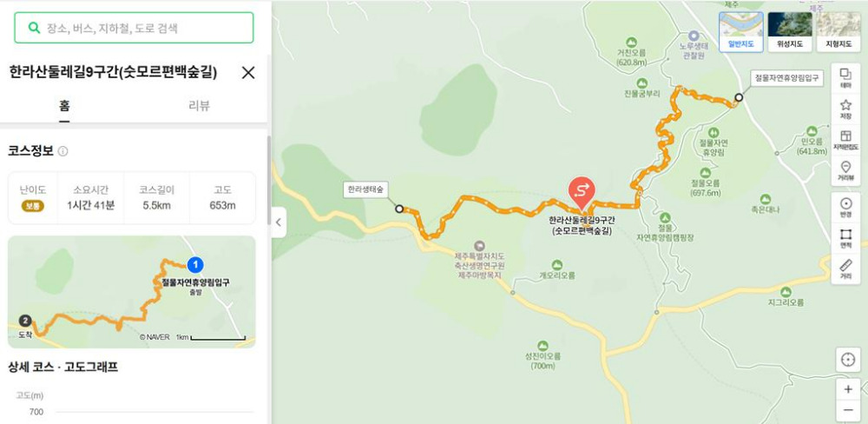Activate the 거리뷰 street view pin
The image size is (868, 424).
pyautogui.click(x=845, y=170)
